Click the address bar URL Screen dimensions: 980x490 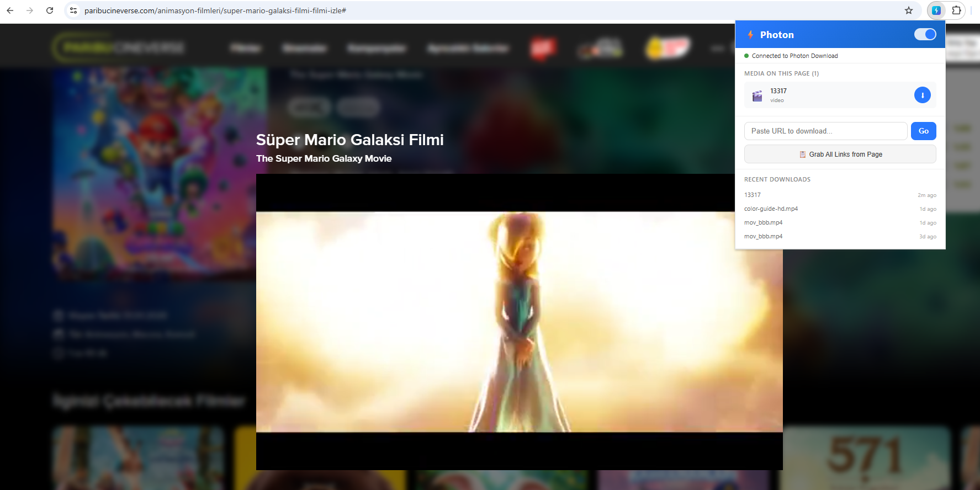215,10
